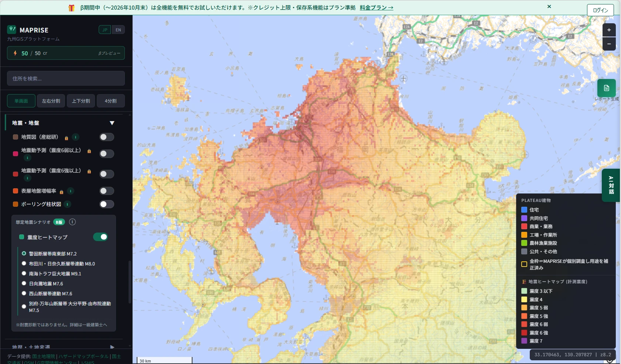The width and height of the screenshot is (621, 364).
Task: Close the beta announcement banner
Action: point(549,6)
